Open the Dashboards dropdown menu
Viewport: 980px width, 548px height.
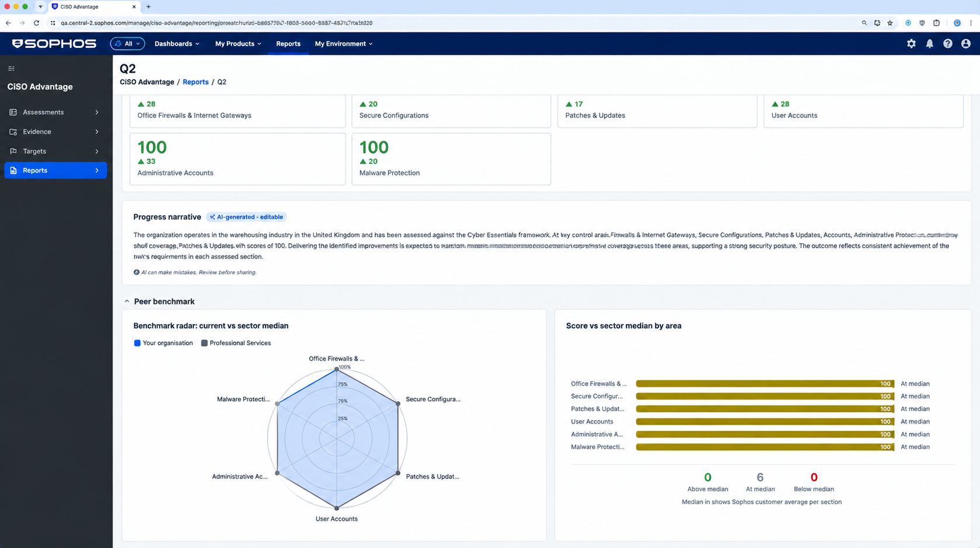coord(177,44)
